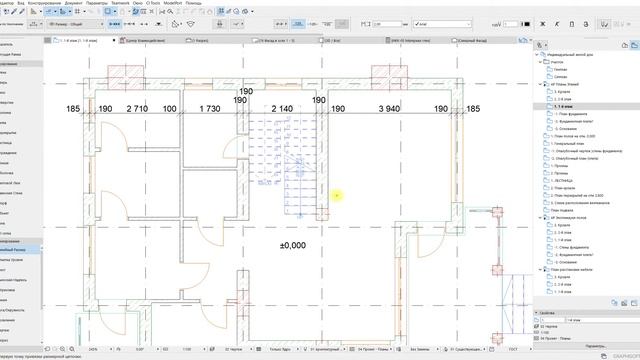This screenshot has width=640, height=360.
Task: Click the text height icon
Action: tap(365, 24)
